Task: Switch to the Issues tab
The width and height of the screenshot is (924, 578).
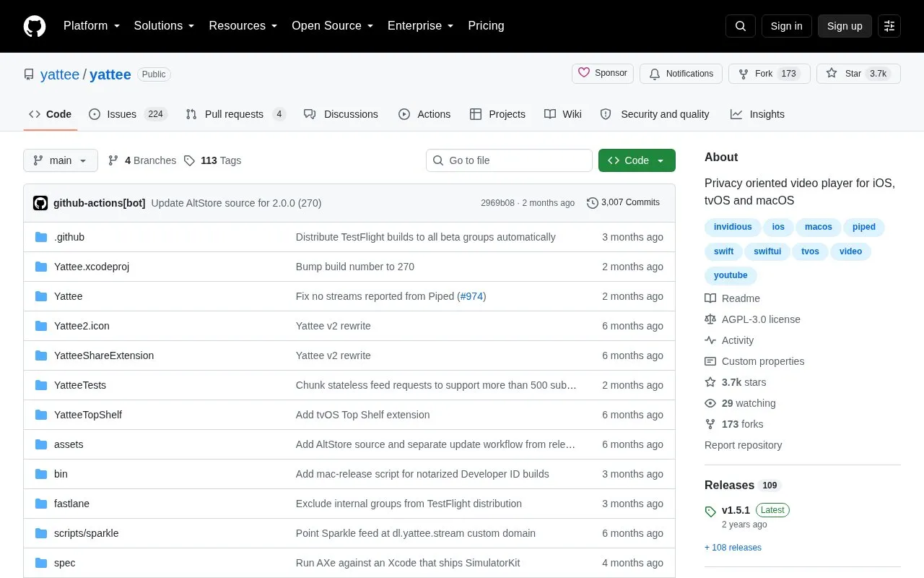Action: click(x=128, y=114)
